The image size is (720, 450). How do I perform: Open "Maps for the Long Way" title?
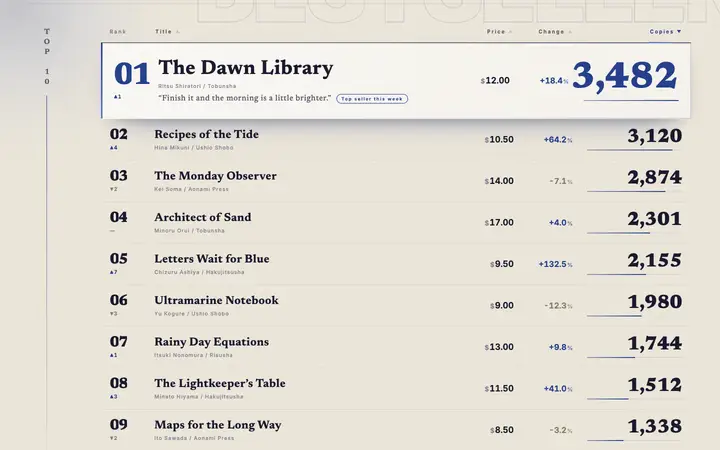click(x=218, y=425)
